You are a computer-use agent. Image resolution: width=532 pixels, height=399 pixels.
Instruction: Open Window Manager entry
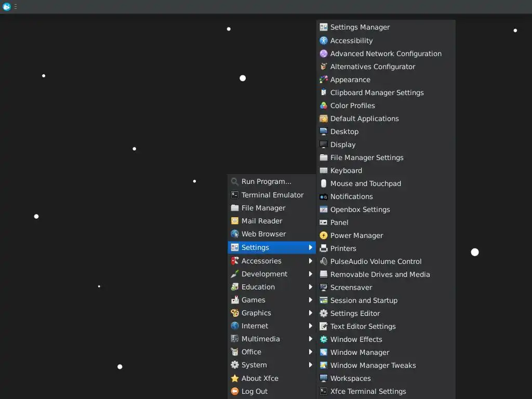(386, 352)
